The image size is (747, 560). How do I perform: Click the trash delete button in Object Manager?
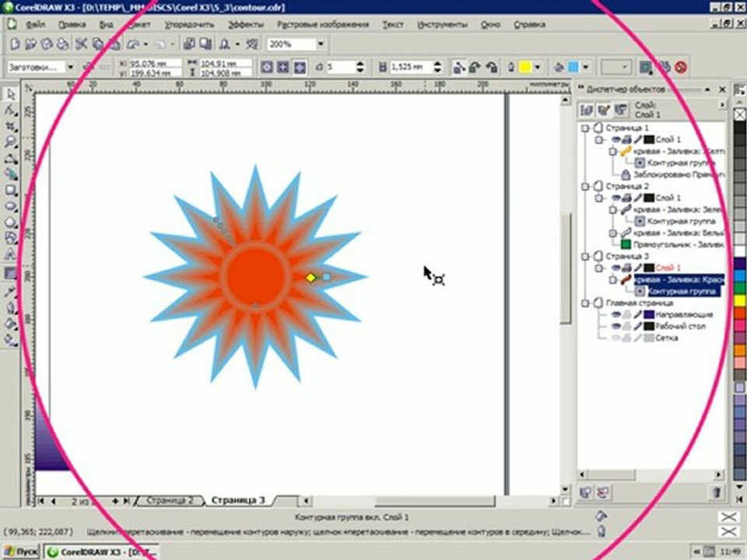(716, 492)
